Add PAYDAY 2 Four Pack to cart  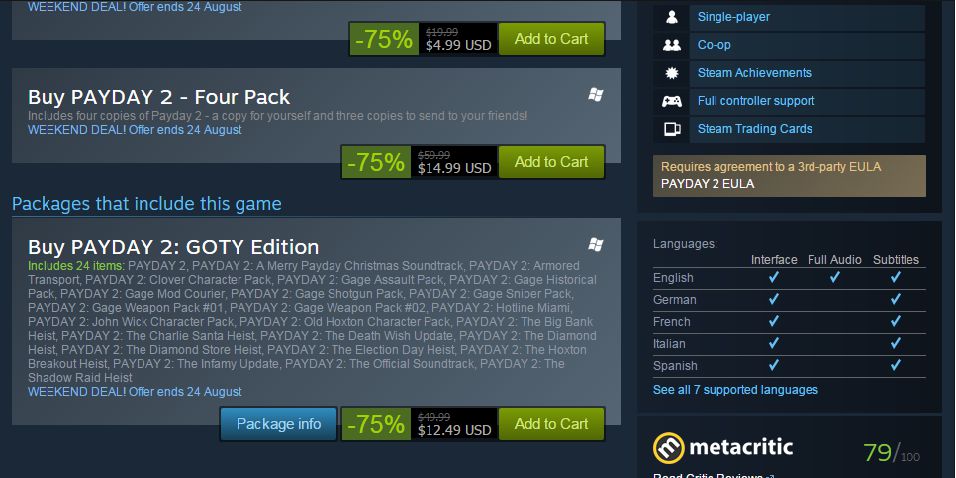[x=551, y=162]
